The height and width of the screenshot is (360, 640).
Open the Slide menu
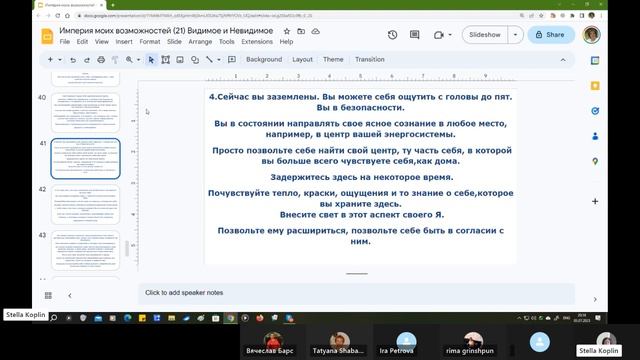pyautogui.click(x=174, y=42)
